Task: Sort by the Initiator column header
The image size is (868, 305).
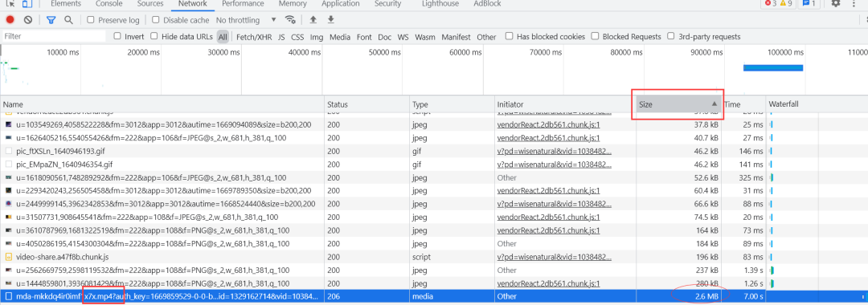Action: (x=565, y=104)
